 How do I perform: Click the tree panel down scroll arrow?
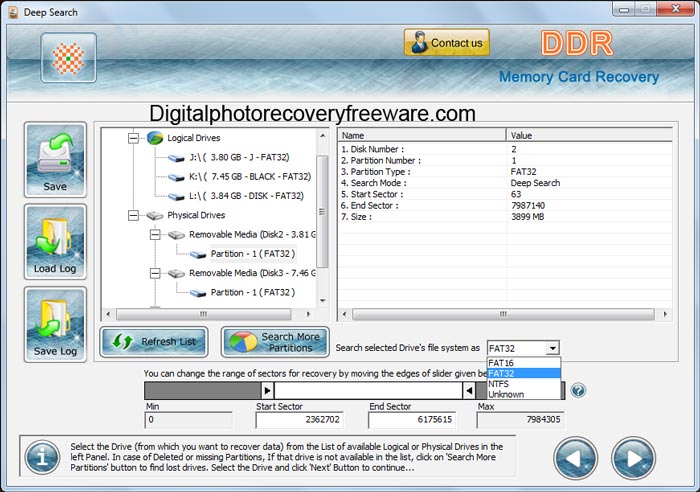point(322,301)
